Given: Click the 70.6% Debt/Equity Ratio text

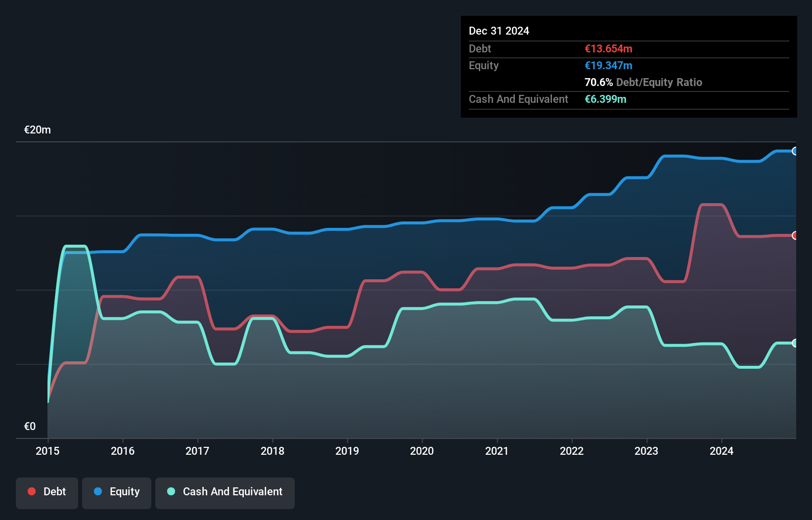Looking at the screenshot, I should point(643,82).
